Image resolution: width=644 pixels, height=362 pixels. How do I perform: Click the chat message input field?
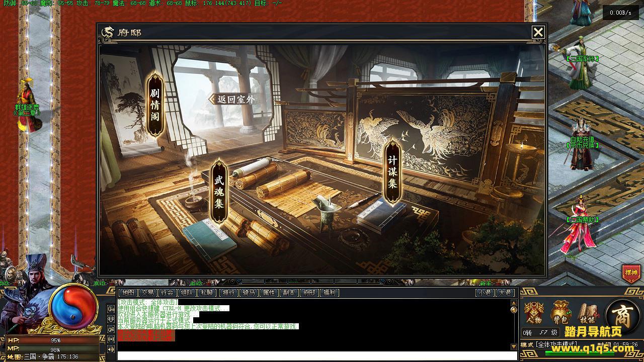click(x=317, y=356)
